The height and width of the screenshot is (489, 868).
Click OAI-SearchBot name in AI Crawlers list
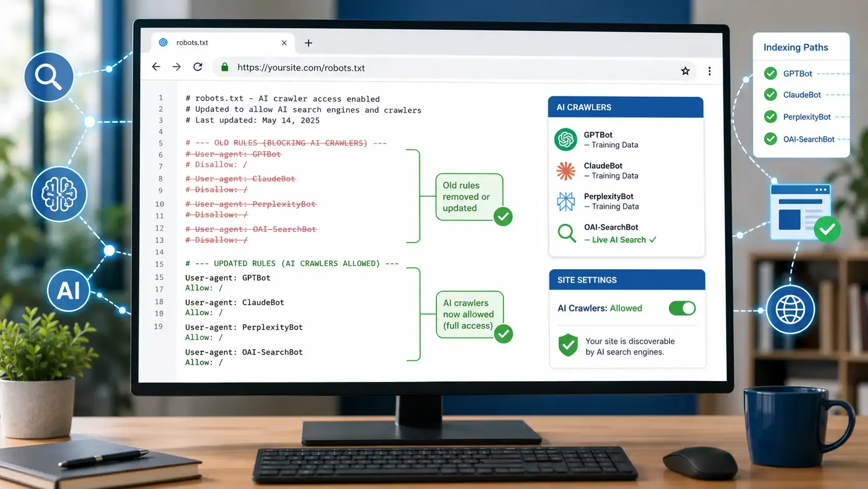pos(611,227)
